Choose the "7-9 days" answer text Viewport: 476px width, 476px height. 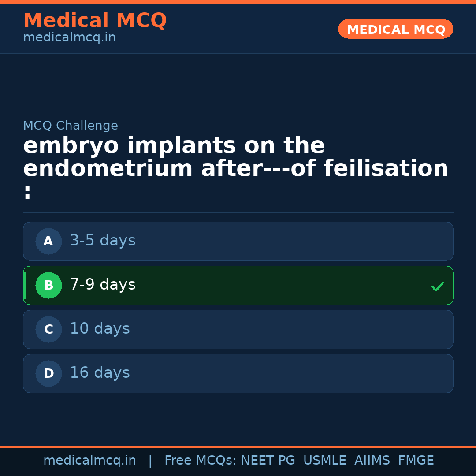(x=103, y=285)
